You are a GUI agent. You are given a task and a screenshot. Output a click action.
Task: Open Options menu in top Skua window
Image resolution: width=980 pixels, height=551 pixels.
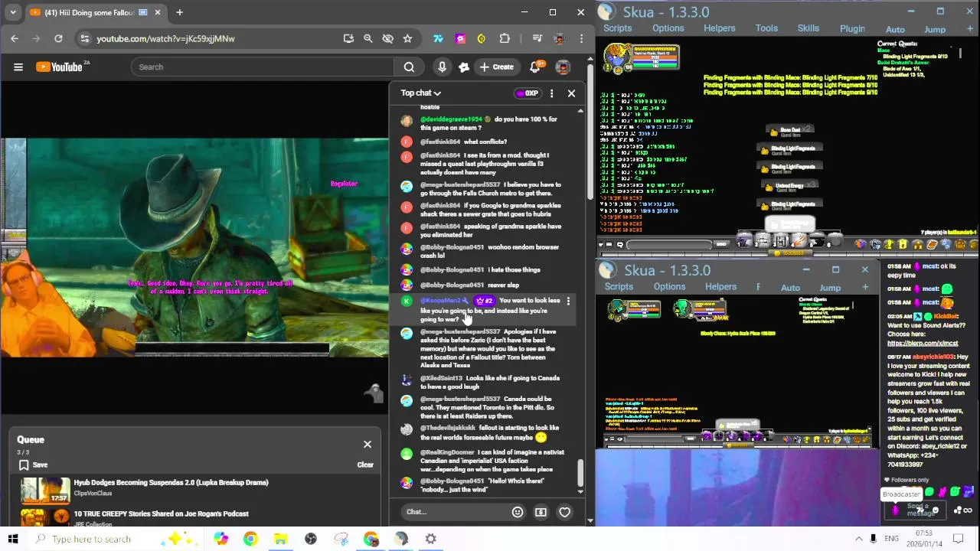point(668,29)
